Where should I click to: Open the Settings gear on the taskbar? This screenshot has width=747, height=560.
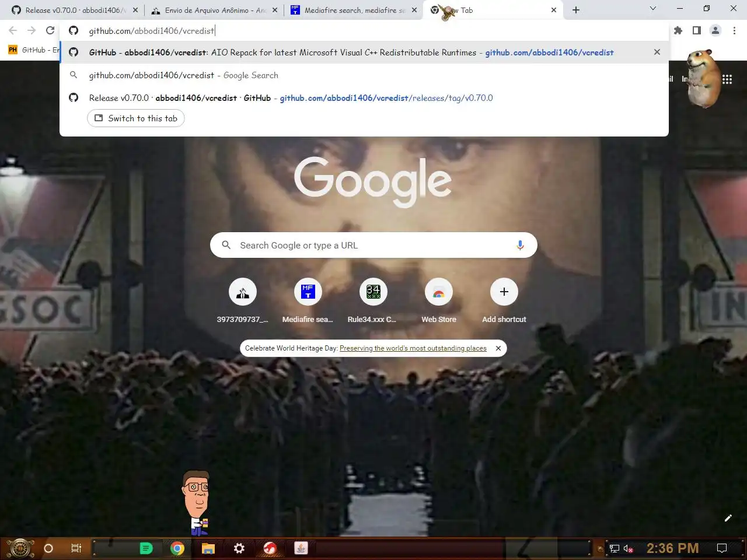(239, 548)
